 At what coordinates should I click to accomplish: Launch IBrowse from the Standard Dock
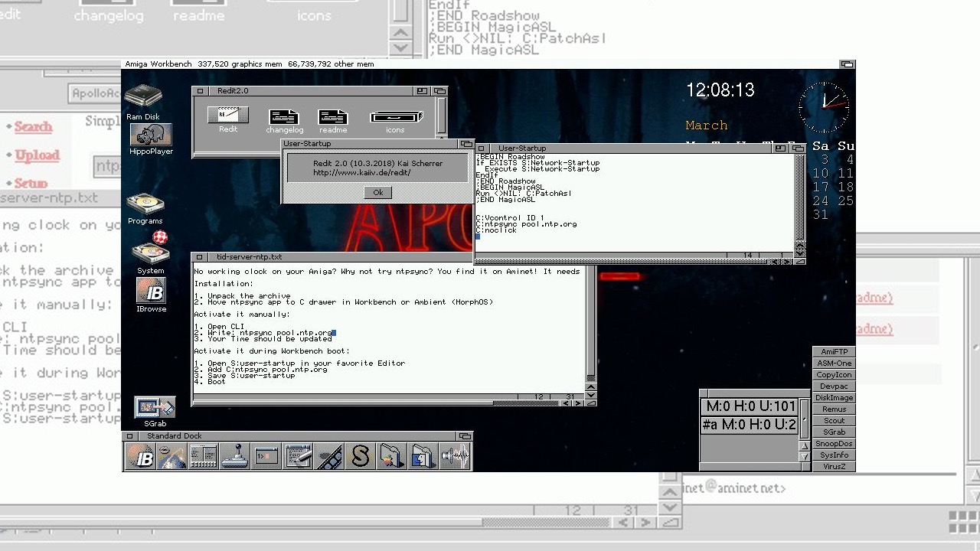pos(140,457)
